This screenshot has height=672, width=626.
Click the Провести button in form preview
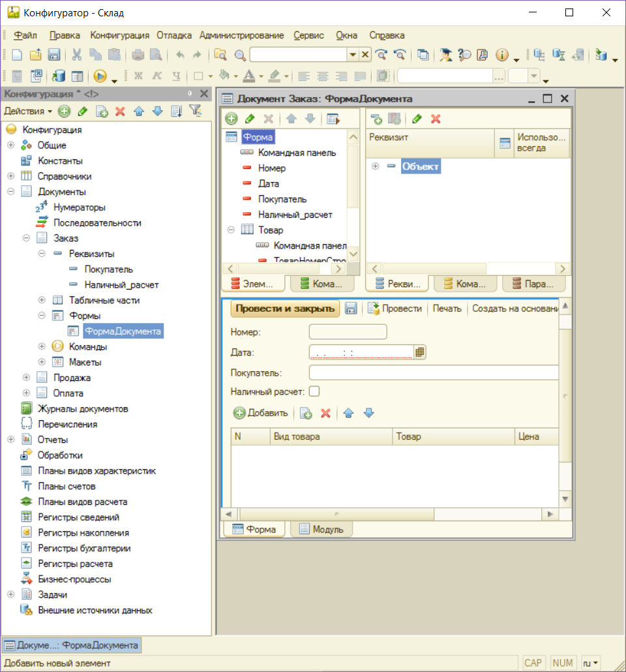tap(395, 309)
